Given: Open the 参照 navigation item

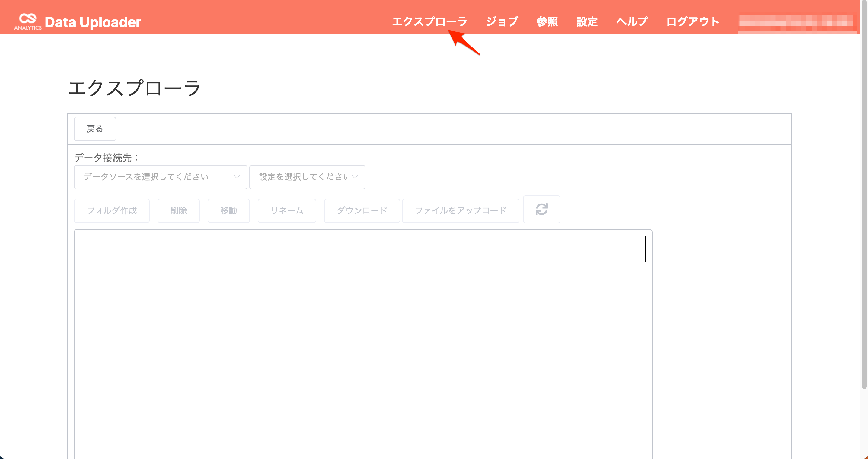Looking at the screenshot, I should pyautogui.click(x=547, y=21).
